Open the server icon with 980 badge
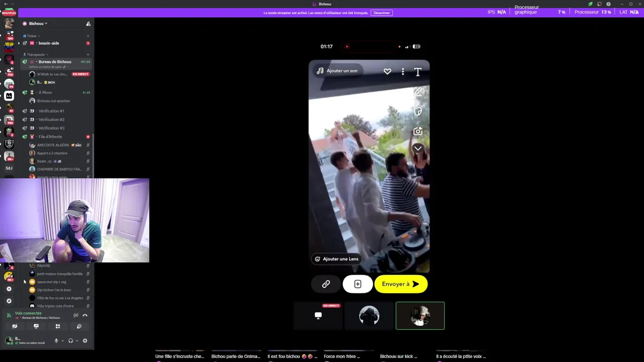The width and height of the screenshot is (644, 362). [9, 120]
